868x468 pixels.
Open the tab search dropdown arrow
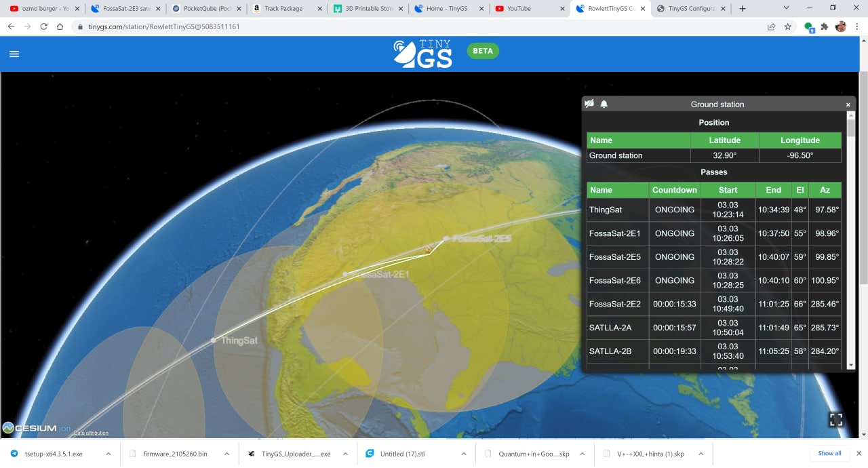click(x=786, y=8)
